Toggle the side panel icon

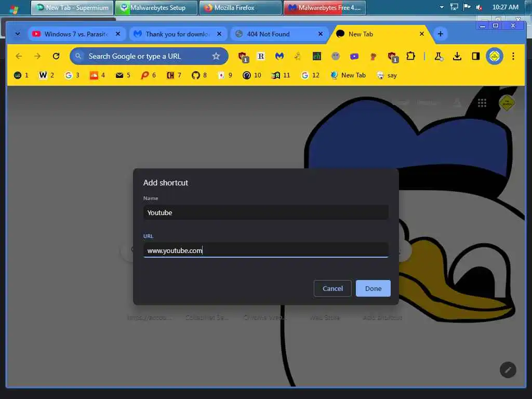(476, 56)
